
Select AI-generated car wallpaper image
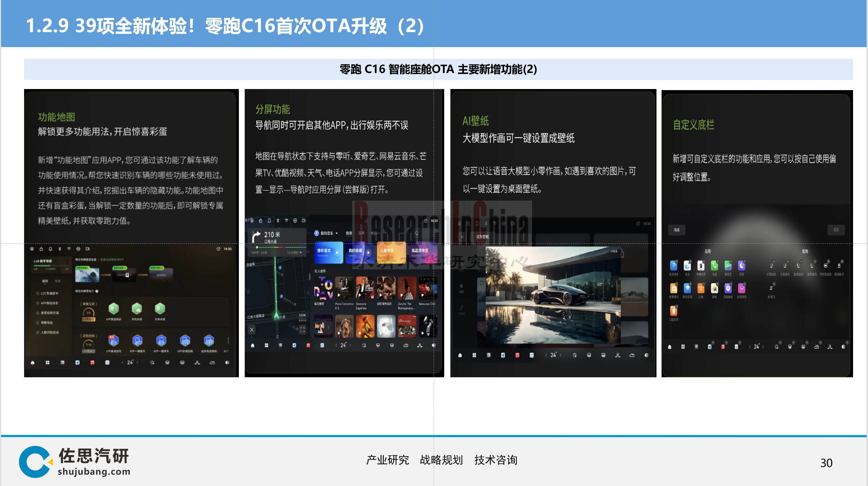(x=554, y=296)
